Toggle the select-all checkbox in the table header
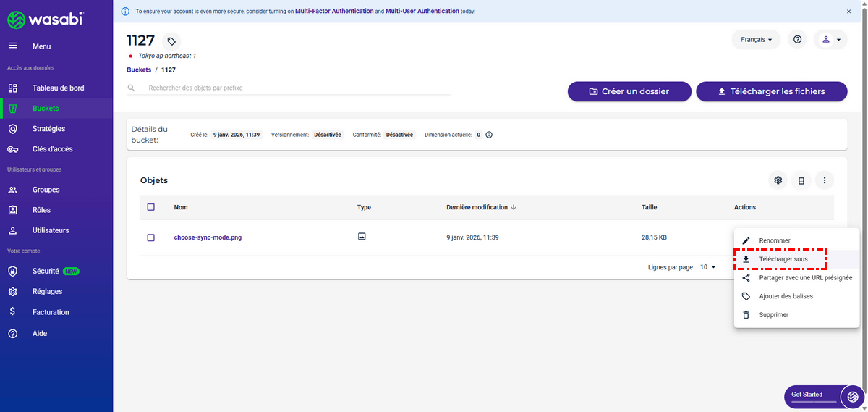The image size is (868, 412). (150, 207)
